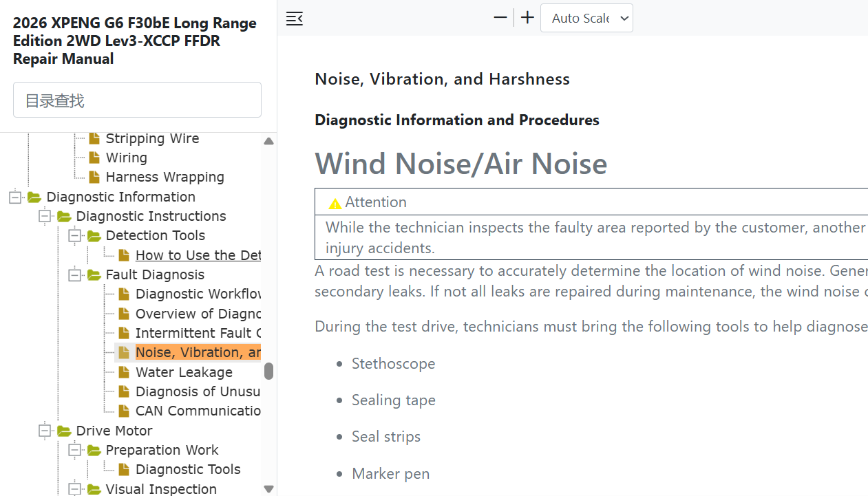This screenshot has height=496, width=868.
Task: Click the zoom in plus icon
Action: point(527,18)
